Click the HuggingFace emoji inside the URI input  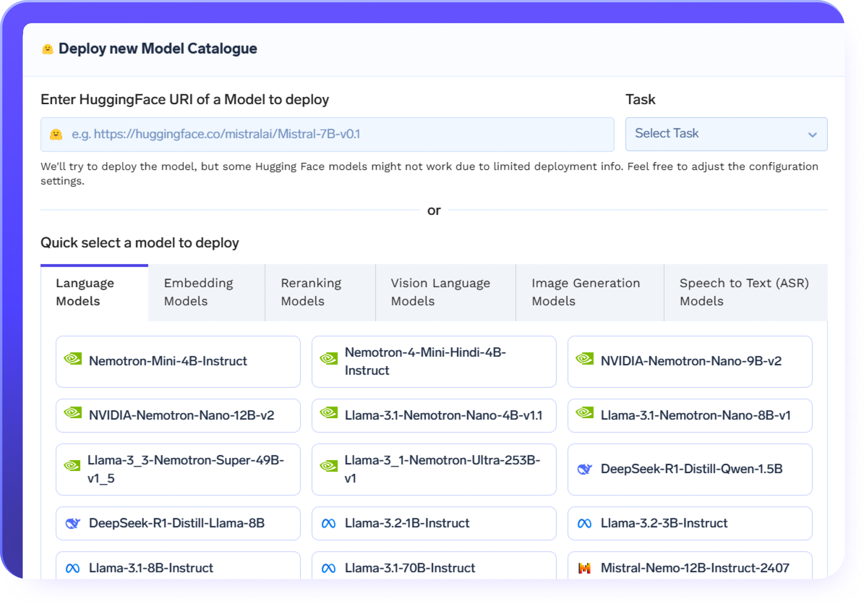point(56,134)
